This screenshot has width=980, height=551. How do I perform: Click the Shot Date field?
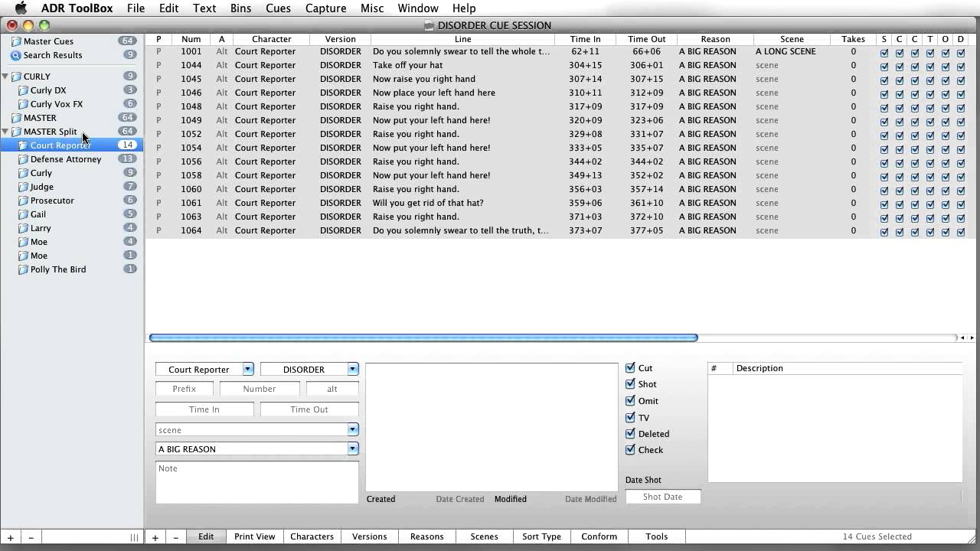click(663, 497)
